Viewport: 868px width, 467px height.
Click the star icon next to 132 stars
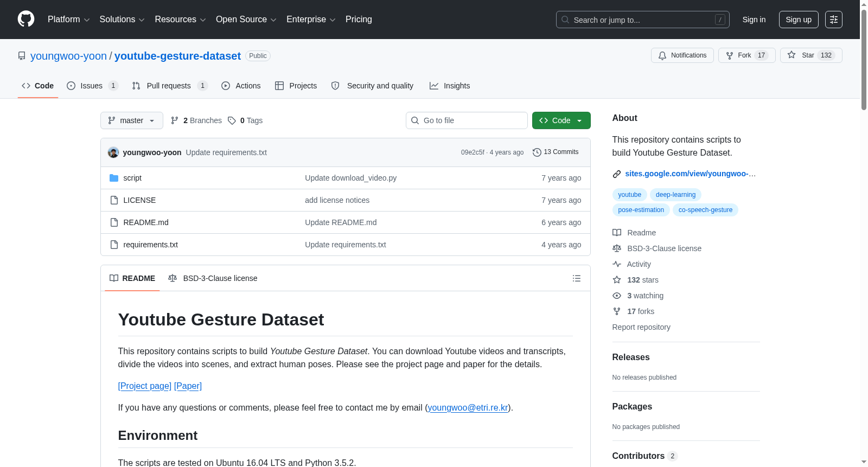click(x=617, y=280)
